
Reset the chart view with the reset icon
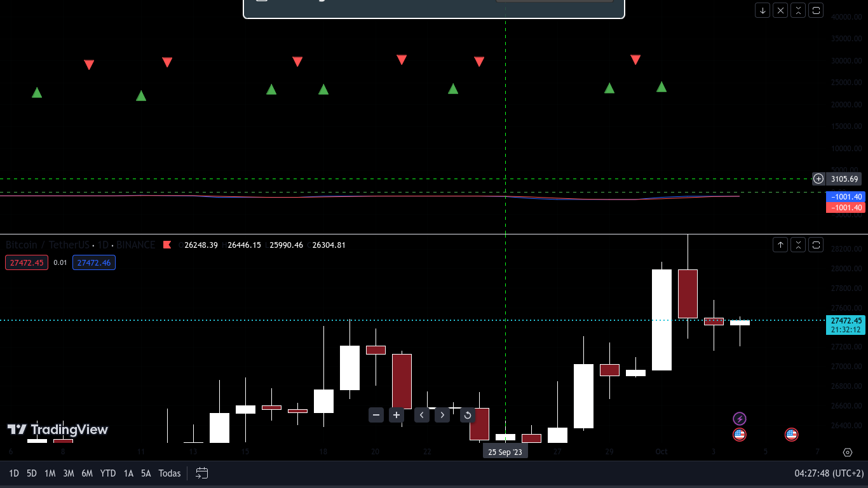click(x=468, y=415)
